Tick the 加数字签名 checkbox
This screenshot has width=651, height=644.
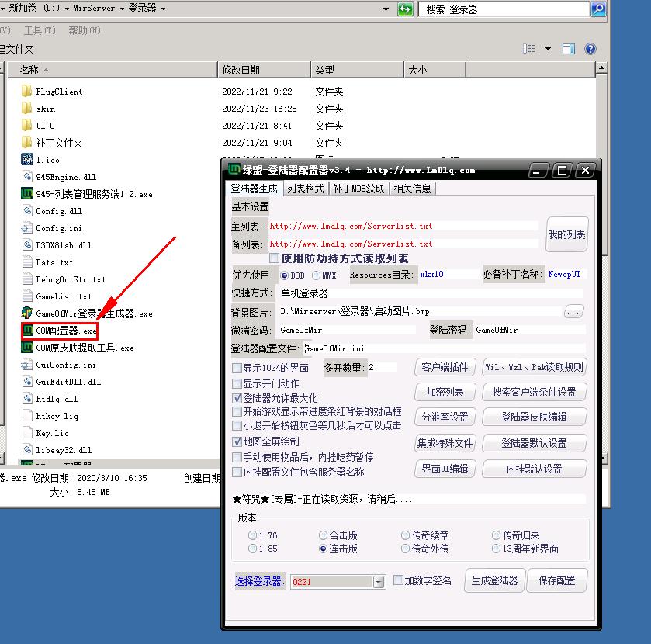398,580
